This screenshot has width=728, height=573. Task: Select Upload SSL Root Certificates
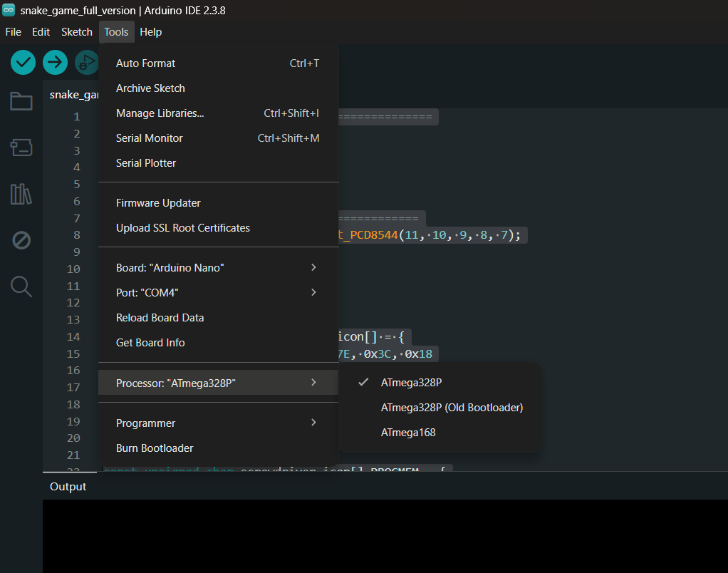click(x=218, y=228)
